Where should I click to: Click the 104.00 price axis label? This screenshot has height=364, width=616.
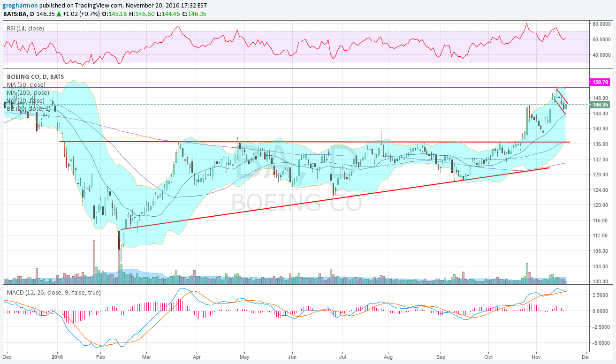point(600,266)
